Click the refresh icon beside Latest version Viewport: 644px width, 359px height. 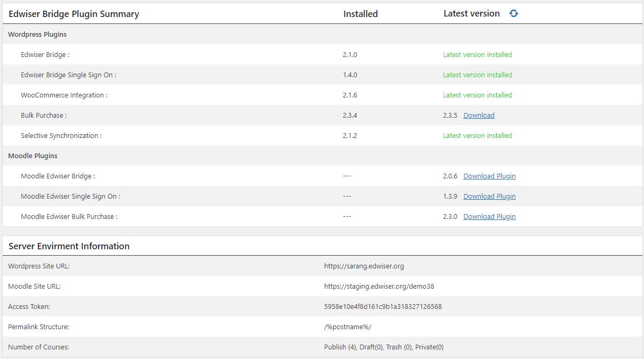pyautogui.click(x=513, y=13)
